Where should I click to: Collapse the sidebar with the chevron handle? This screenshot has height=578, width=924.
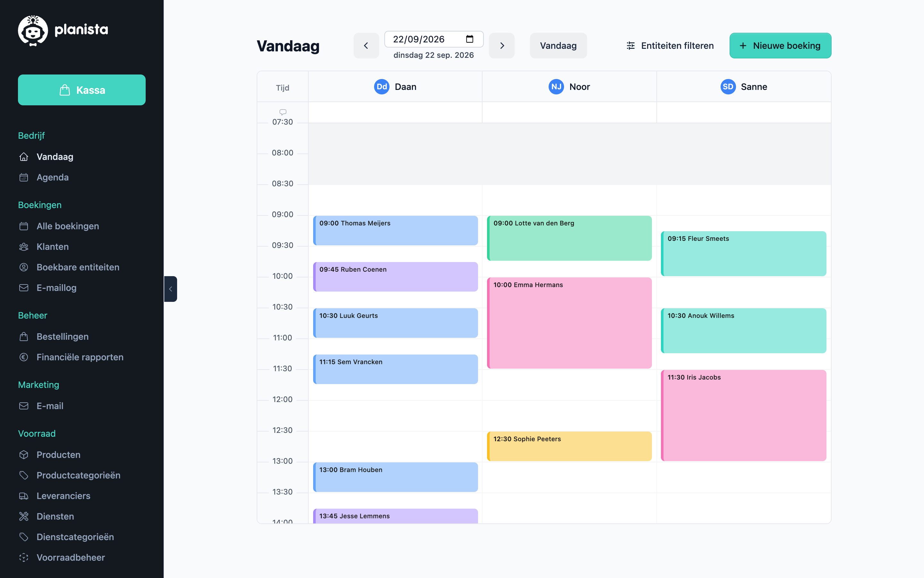pyautogui.click(x=171, y=289)
